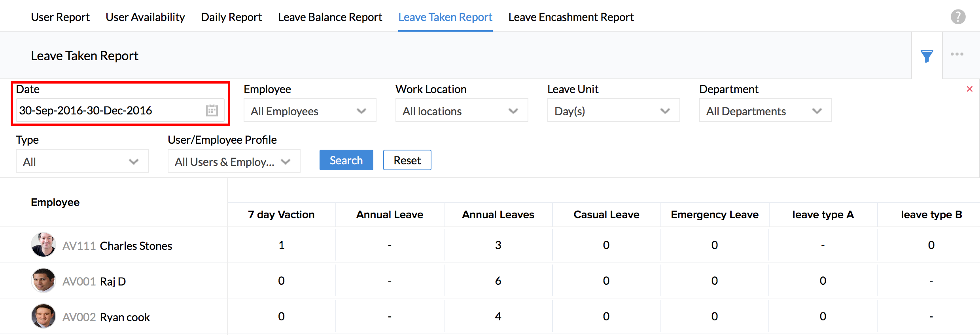The width and height of the screenshot is (980, 335).
Task: Open the All Departments dropdown
Action: tap(765, 111)
